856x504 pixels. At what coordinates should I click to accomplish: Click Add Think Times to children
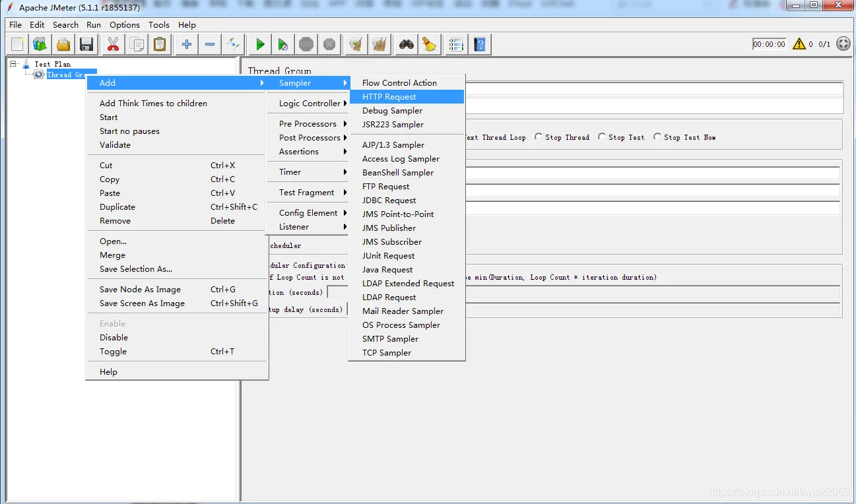tap(178, 103)
